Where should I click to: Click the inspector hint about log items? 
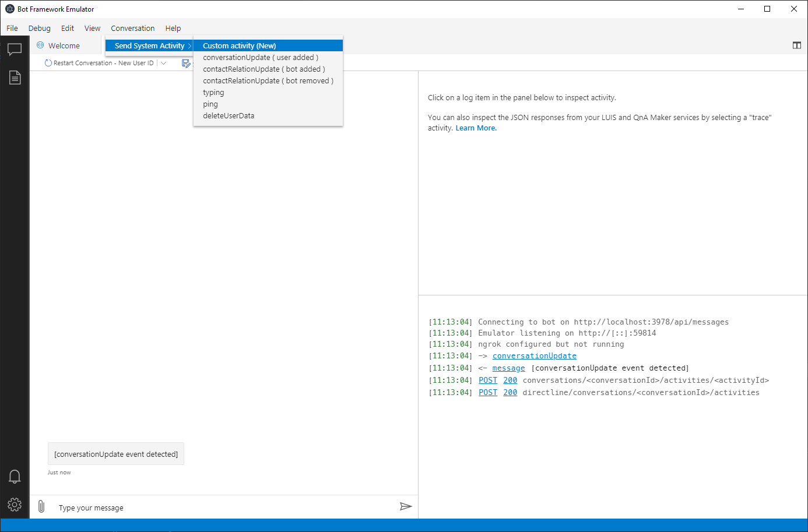tap(522, 98)
